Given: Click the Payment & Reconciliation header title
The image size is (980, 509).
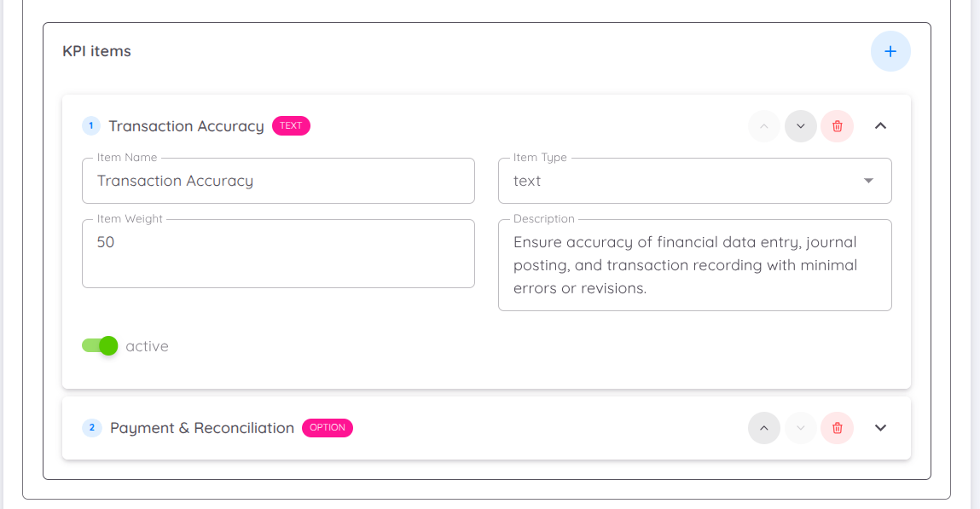Looking at the screenshot, I should point(202,428).
